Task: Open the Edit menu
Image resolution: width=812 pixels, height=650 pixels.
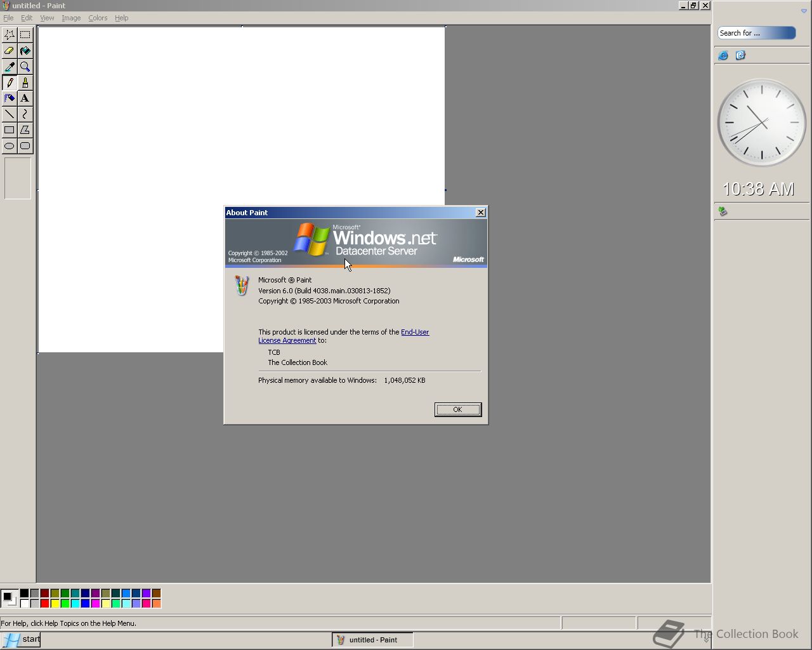Action: (27, 18)
